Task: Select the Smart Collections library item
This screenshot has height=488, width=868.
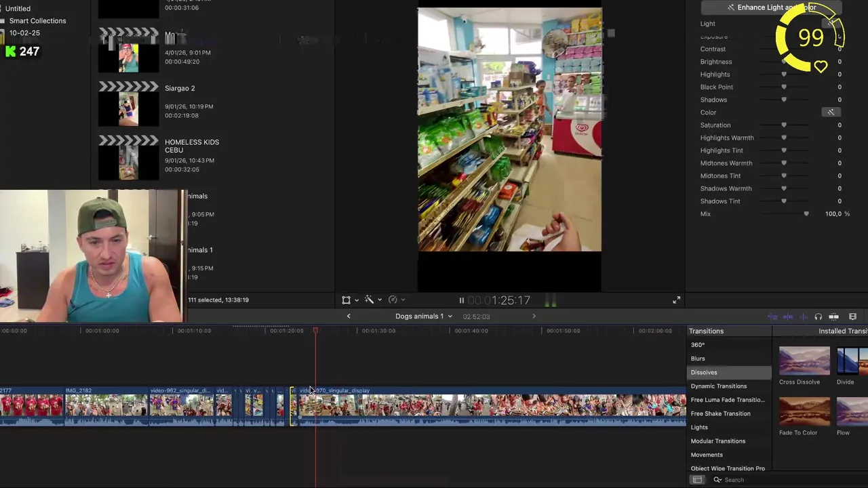Action: pos(38,21)
